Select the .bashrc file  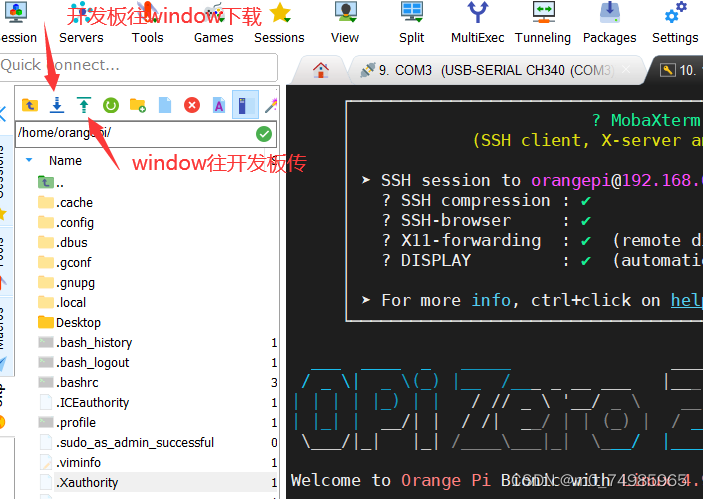(68, 382)
